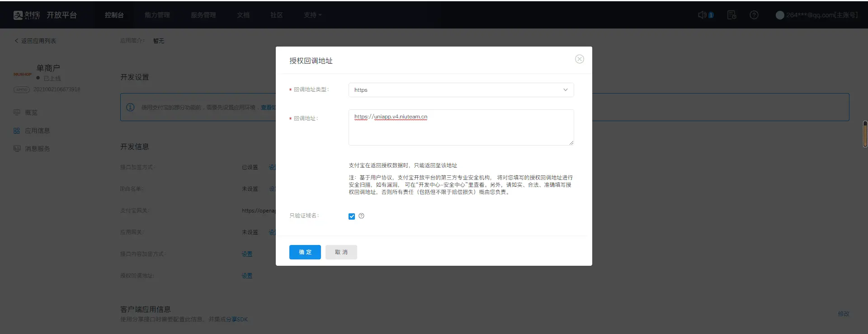This screenshot has height=334, width=868.
Task: Click the page vertical scrollbar thumb
Action: pyautogui.click(x=865, y=134)
